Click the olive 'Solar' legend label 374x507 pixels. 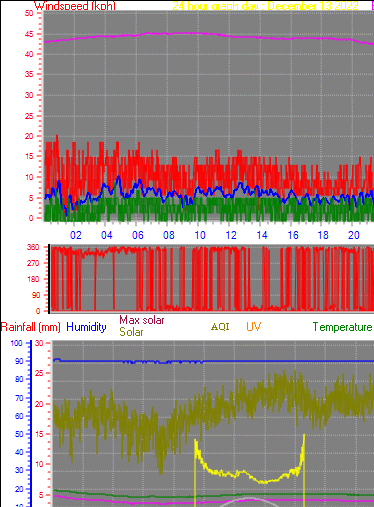point(131,332)
